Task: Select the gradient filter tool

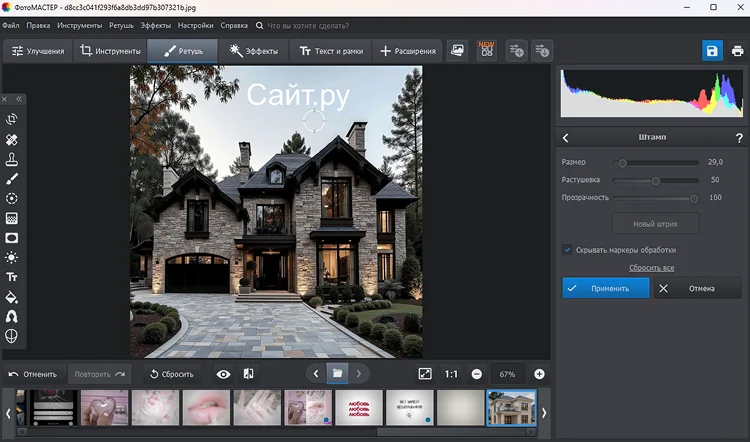Action: (x=11, y=218)
